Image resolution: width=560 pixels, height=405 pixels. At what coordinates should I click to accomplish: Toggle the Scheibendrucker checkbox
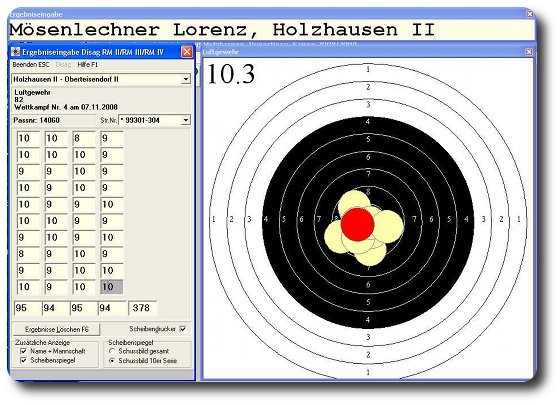tap(183, 329)
